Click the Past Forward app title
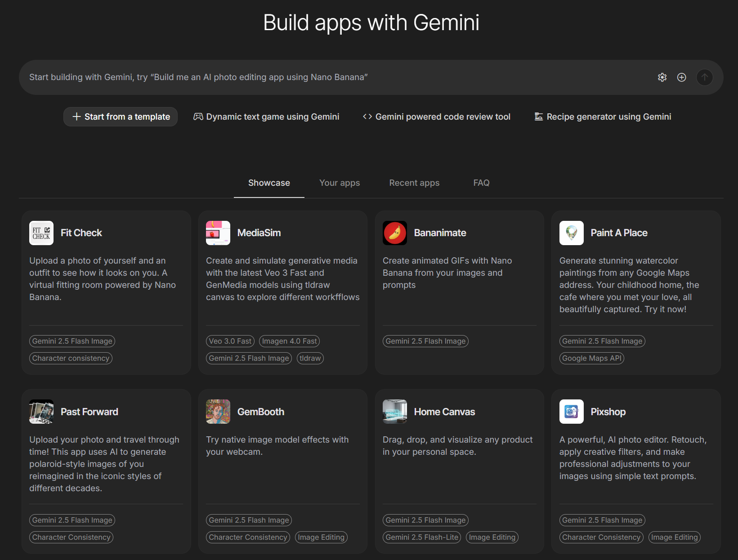Viewport: 738px width, 560px height. (x=89, y=412)
